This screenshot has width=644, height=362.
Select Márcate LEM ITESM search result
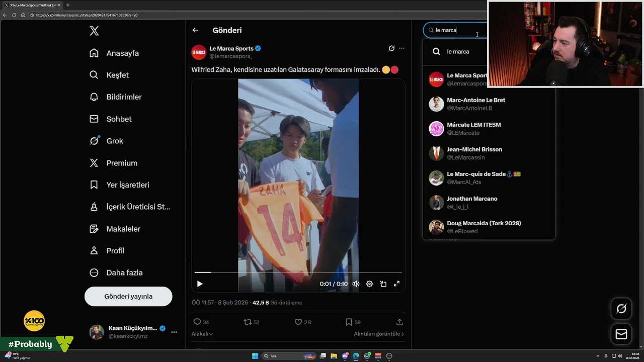click(x=489, y=129)
